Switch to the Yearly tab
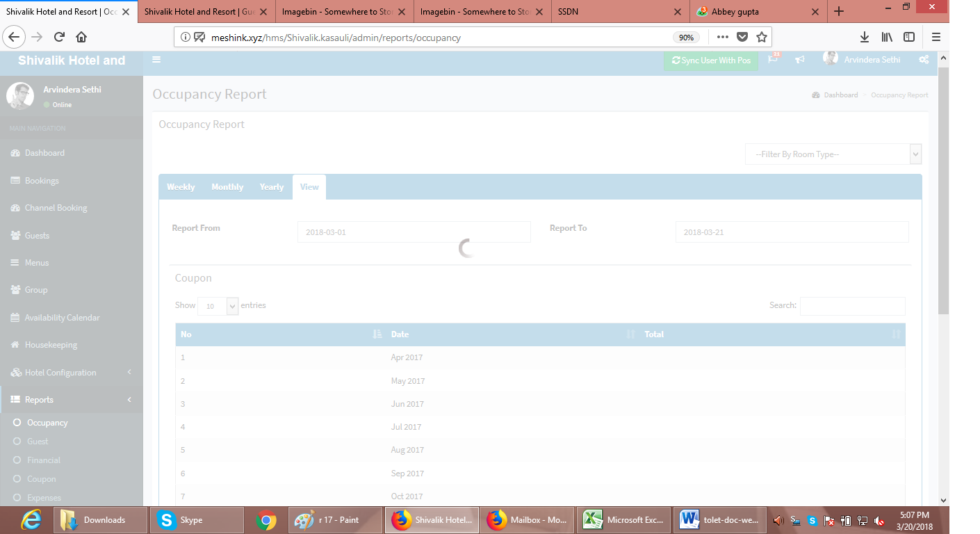This screenshot has height=534, width=980. pos(272,187)
